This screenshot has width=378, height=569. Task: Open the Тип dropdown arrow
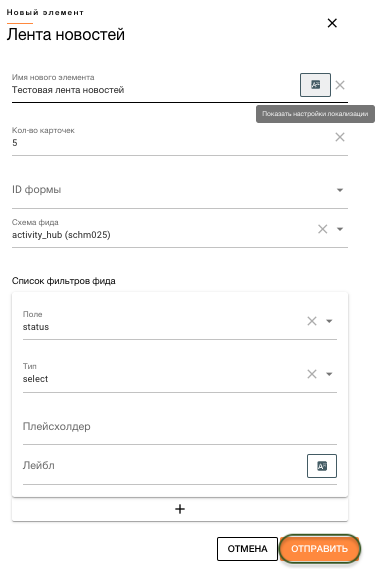tap(329, 374)
